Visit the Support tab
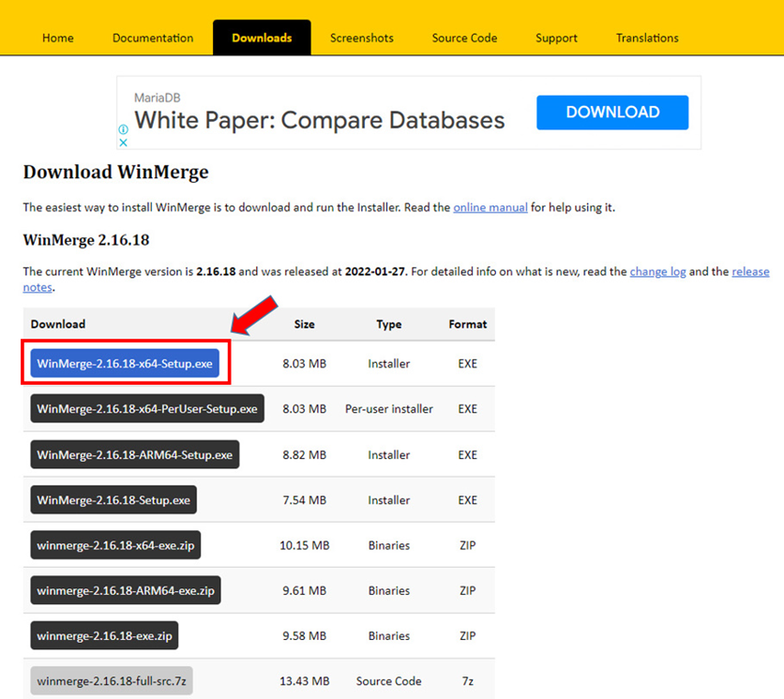The height and width of the screenshot is (699, 784). pyautogui.click(x=556, y=38)
